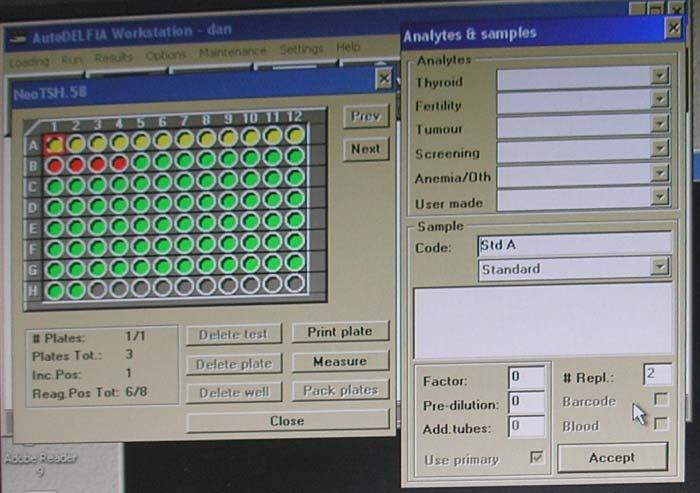Select green well E9
The width and height of the screenshot is (700, 493).
(x=228, y=222)
